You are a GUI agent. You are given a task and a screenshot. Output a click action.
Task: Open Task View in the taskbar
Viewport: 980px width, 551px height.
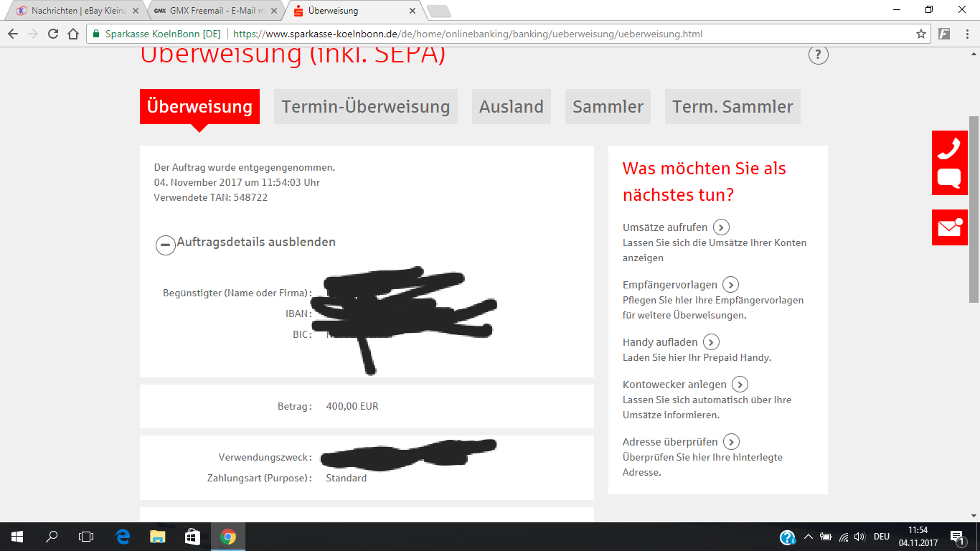[86, 537]
